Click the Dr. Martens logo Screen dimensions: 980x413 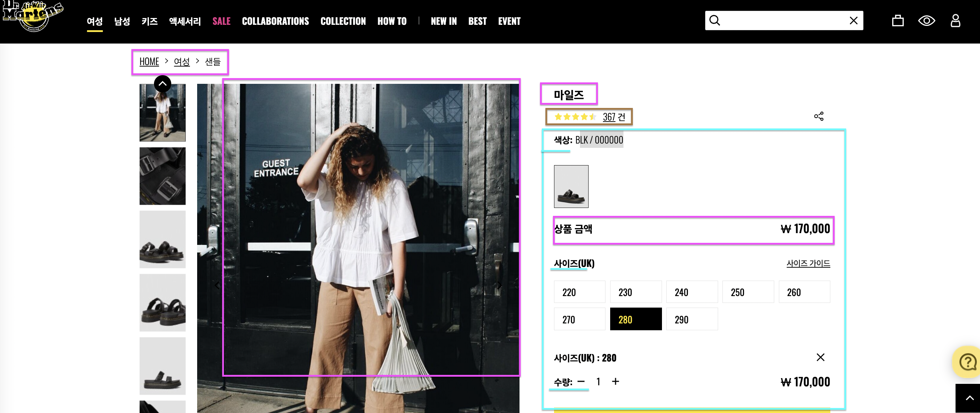pos(32,16)
